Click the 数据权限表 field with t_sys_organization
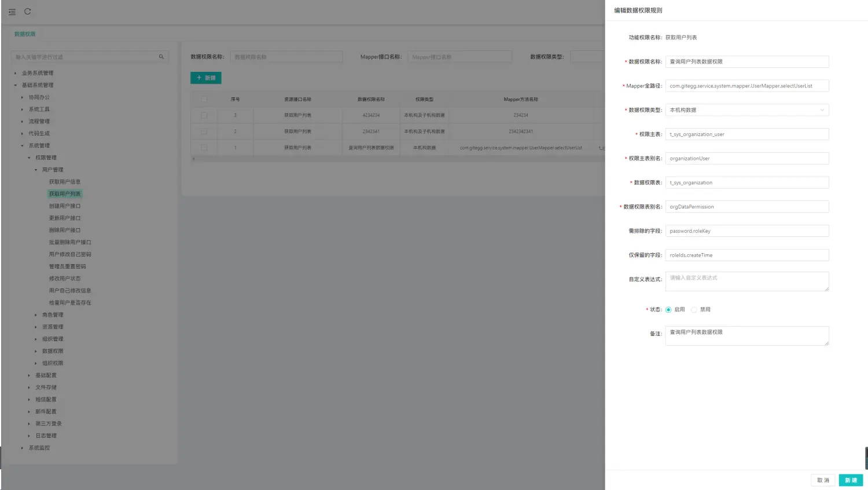The width and height of the screenshot is (868, 490). (747, 182)
